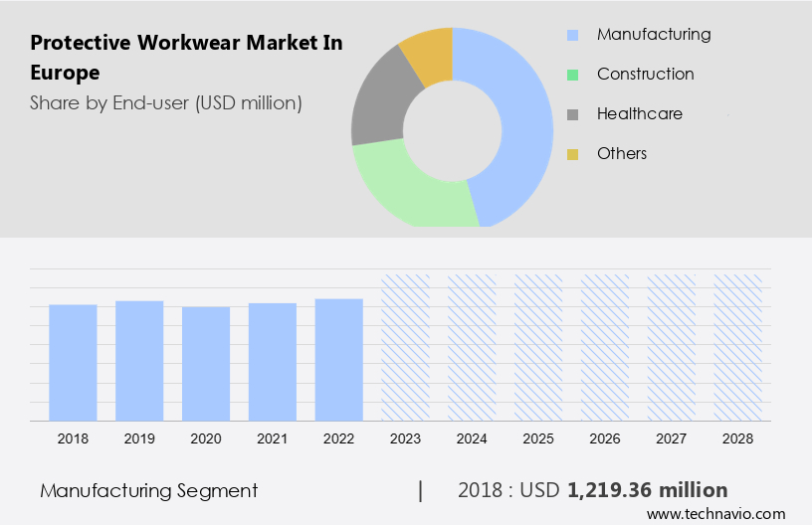The width and height of the screenshot is (812, 525).
Task: Select the yellow Others donut segment
Action: (x=428, y=50)
